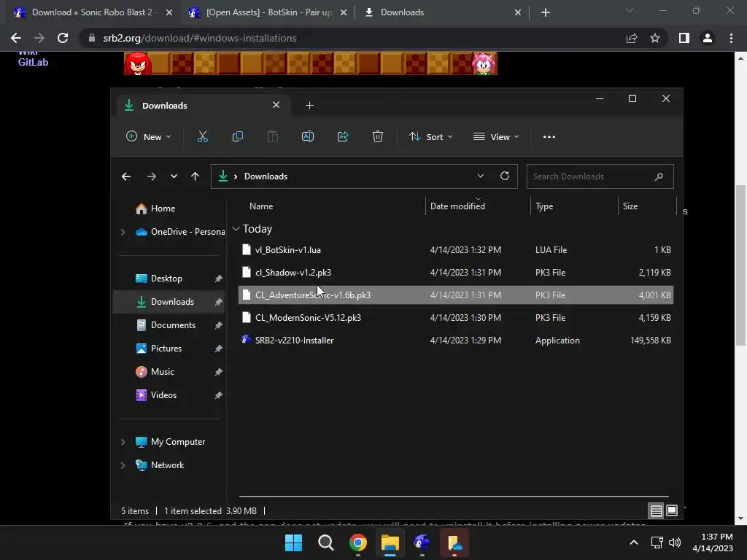747x560 pixels.
Task: Go forward in File Explorer navigation
Action: click(152, 176)
